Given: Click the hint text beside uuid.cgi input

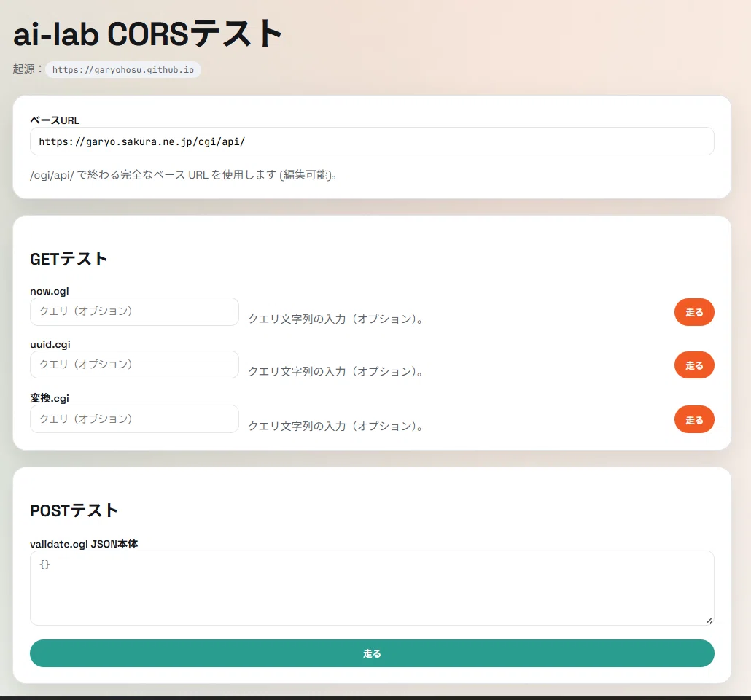Looking at the screenshot, I should (335, 371).
